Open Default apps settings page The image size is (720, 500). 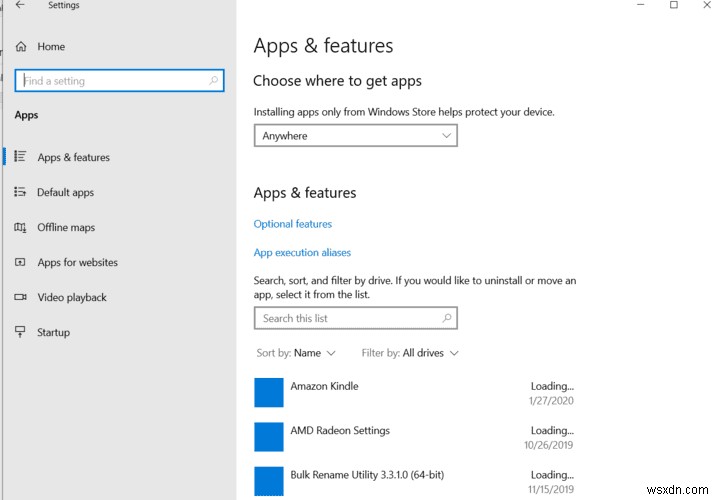pos(66,192)
